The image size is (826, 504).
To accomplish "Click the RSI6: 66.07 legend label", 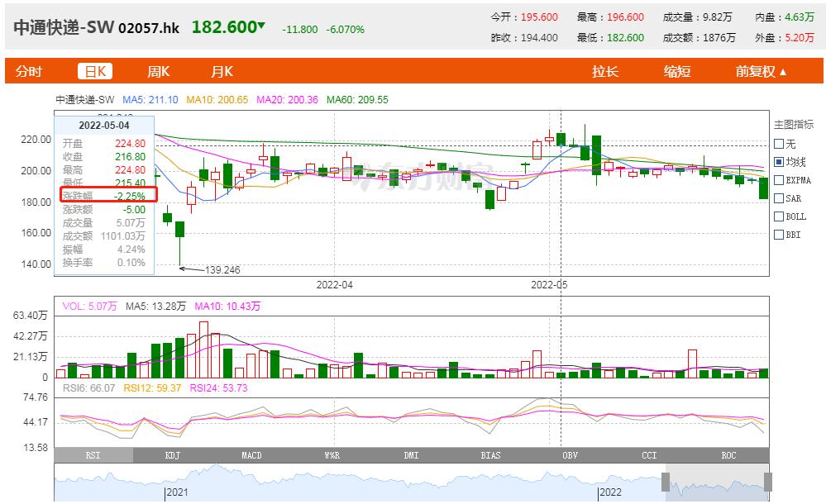I will click(88, 388).
